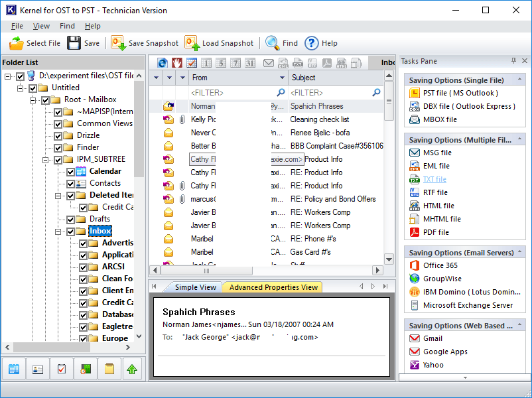Collapse the Inbox tree node

pos(58,232)
